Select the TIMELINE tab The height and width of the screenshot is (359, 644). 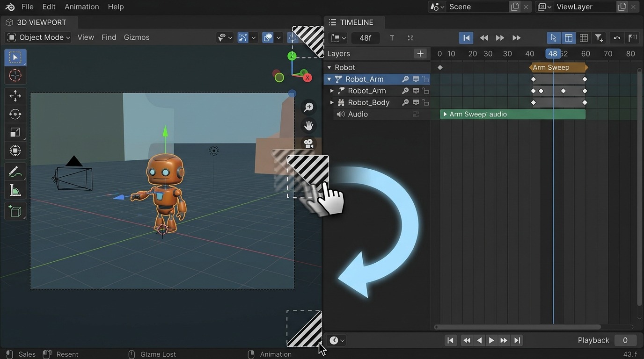[354, 22]
